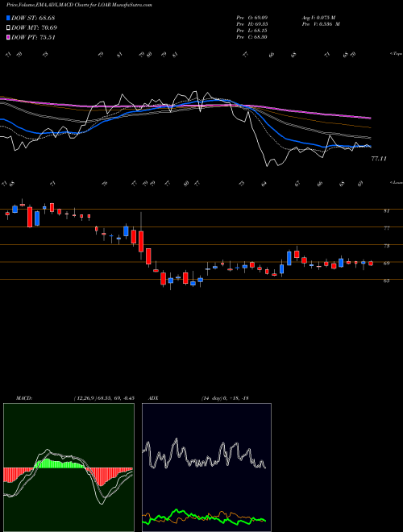Open the MACD histogram chart panel
403x532 pixels.
click(69, 468)
